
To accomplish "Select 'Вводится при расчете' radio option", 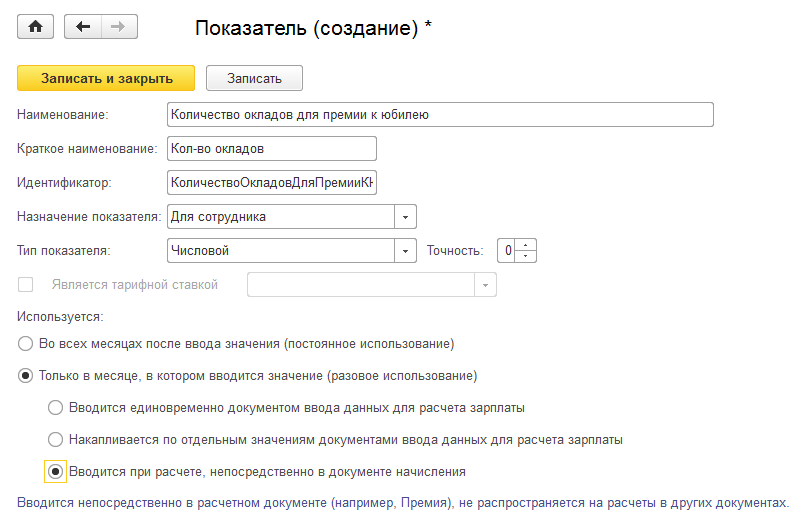I will click(56, 470).
